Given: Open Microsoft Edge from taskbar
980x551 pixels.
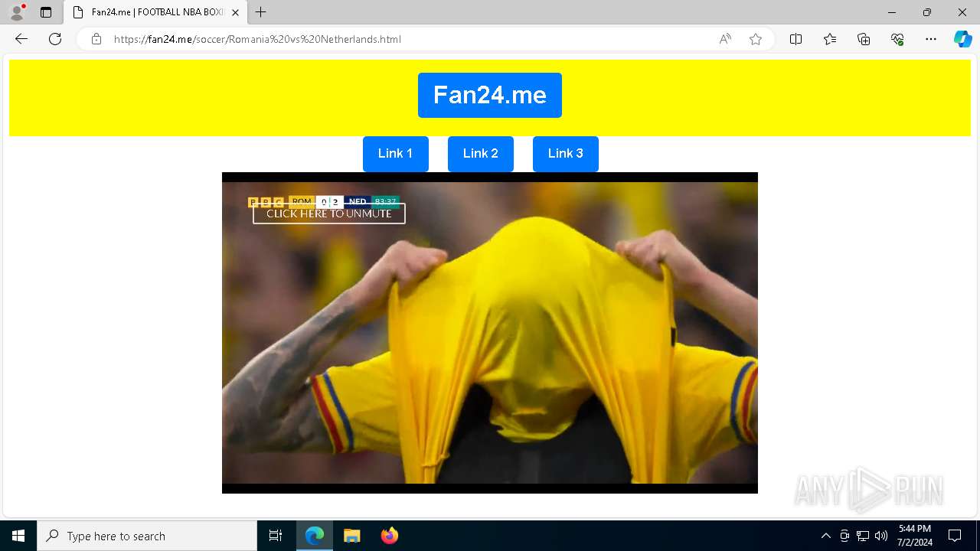Looking at the screenshot, I should (315, 536).
